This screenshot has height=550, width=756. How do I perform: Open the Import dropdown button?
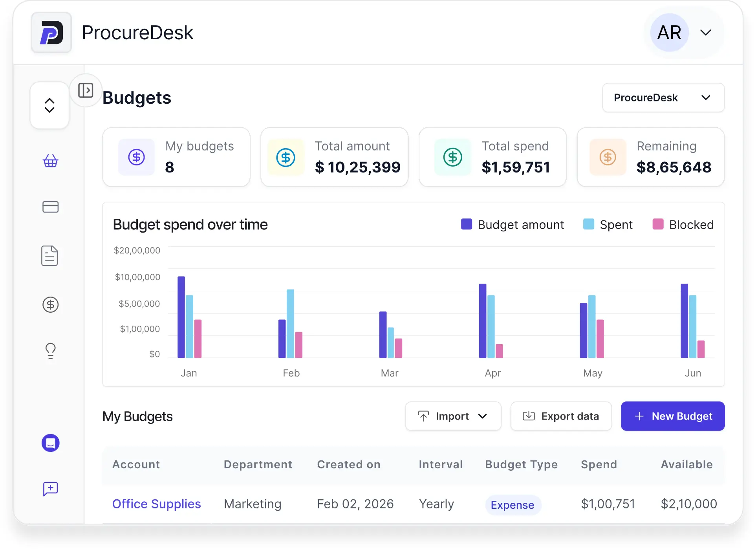(x=453, y=416)
